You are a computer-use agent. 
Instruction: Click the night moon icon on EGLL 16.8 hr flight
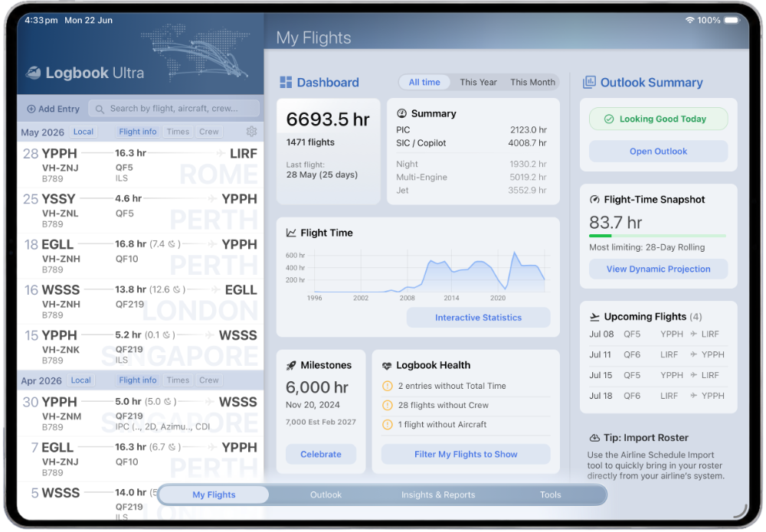point(172,244)
